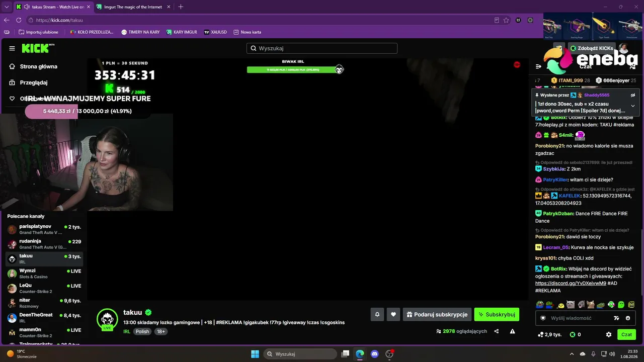Image resolution: width=644 pixels, height=362 pixels.
Task: Open Nowa karta bookmark
Action: pyautogui.click(x=247, y=32)
